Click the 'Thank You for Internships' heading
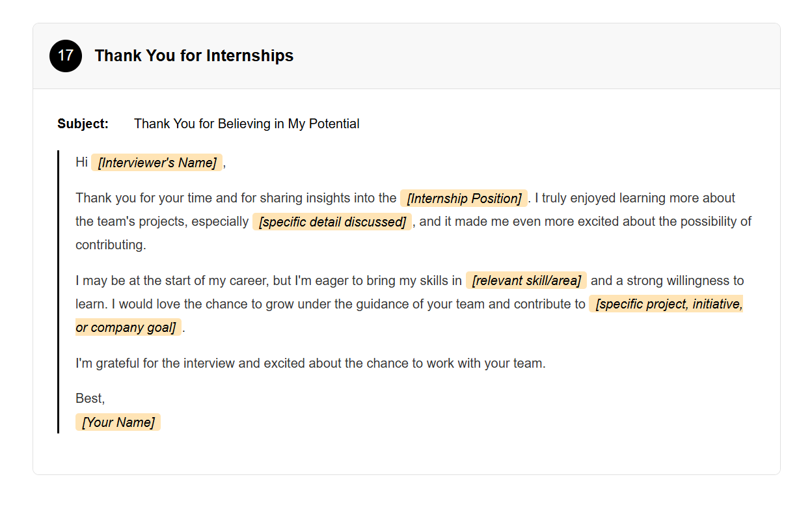Screen dimensions: 812x505 click(x=194, y=56)
